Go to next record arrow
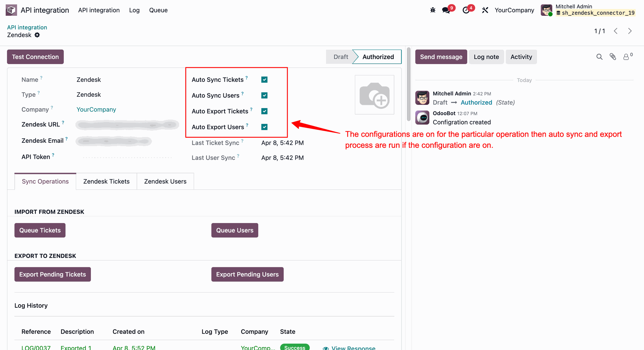 coord(630,31)
